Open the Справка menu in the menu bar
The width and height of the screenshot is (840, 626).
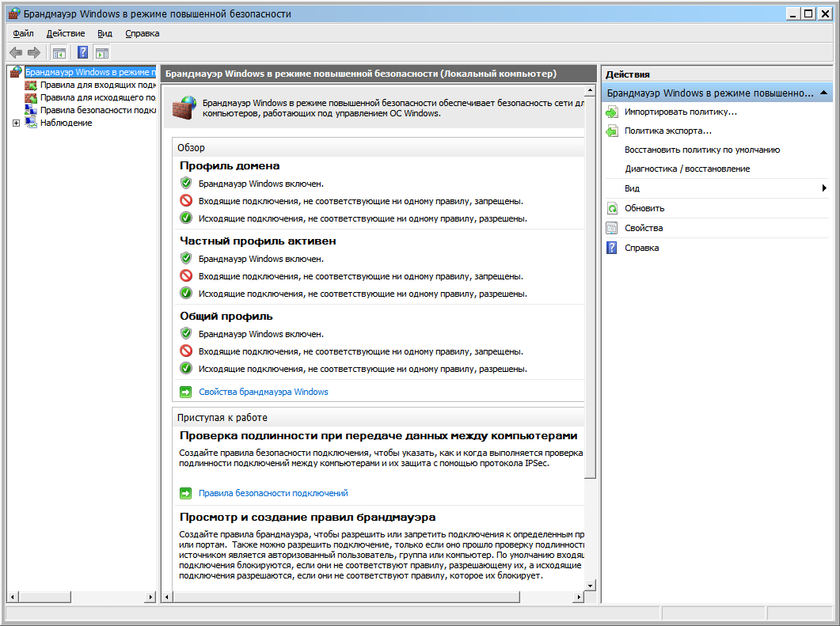(142, 33)
